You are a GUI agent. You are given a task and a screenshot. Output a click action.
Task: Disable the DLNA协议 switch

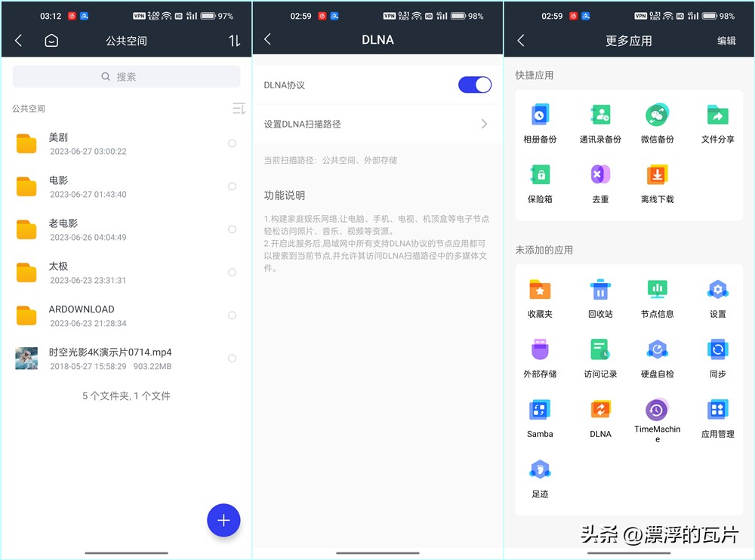pos(474,85)
